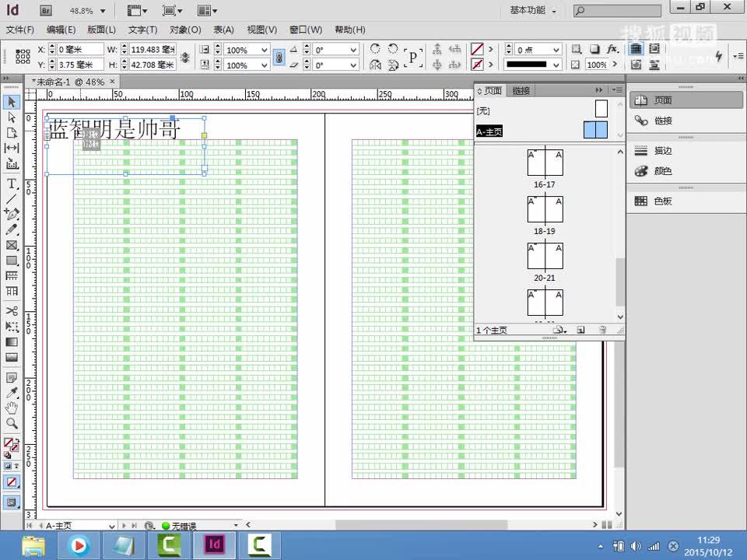Select the 16-17 spread thumbnail in Pages panel
This screenshot has height=560, width=747.
point(544,162)
